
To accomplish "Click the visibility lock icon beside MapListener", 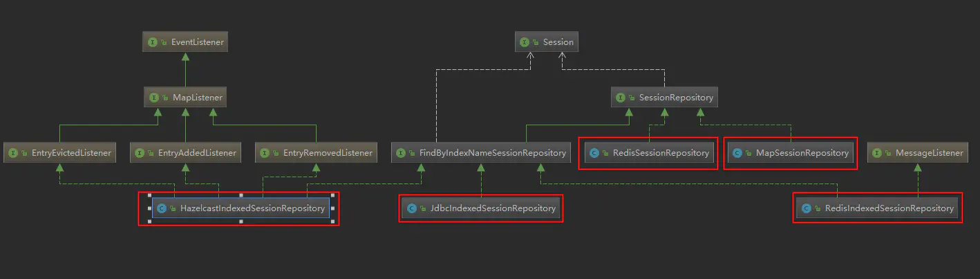I will pos(165,98).
